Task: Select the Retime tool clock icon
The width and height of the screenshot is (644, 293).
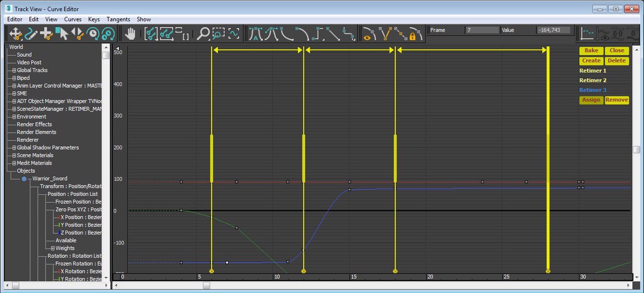Action: click(93, 34)
